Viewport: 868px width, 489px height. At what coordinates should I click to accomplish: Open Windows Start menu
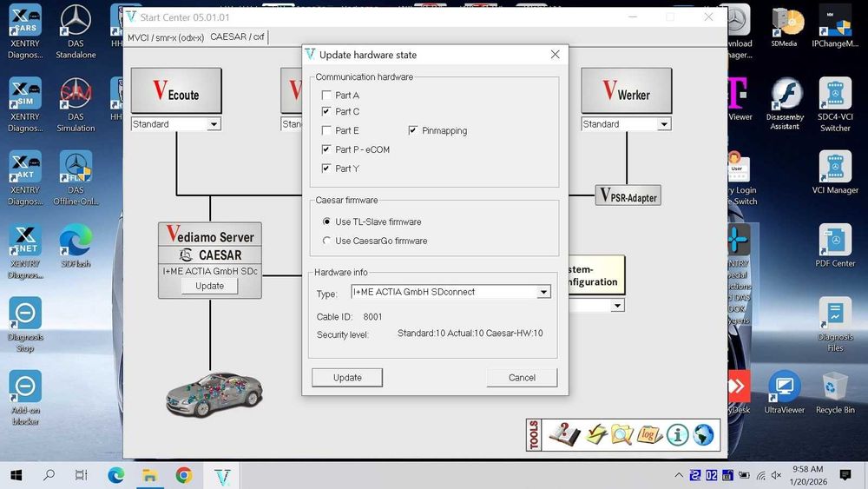coord(16,475)
